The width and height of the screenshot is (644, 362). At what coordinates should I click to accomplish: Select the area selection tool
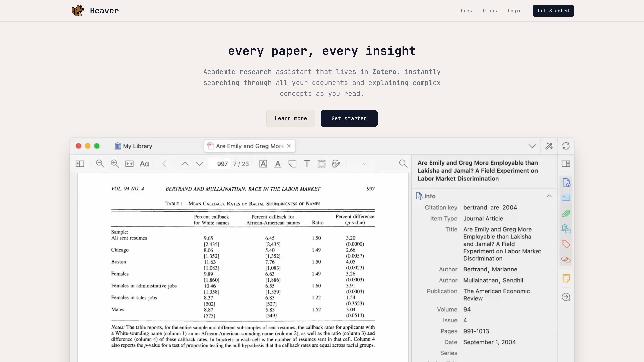(x=321, y=164)
